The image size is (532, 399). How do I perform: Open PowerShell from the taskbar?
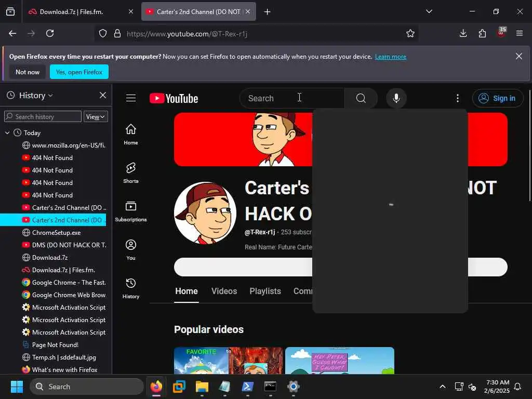(247, 387)
